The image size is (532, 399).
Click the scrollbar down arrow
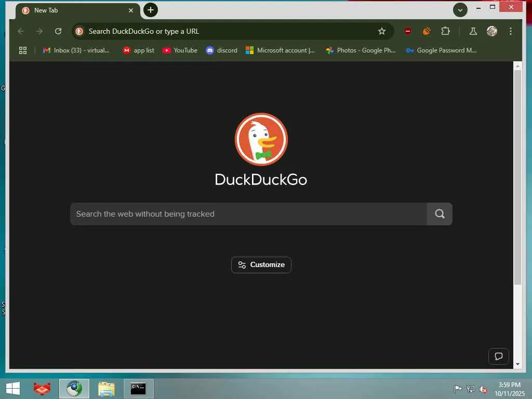(517, 364)
